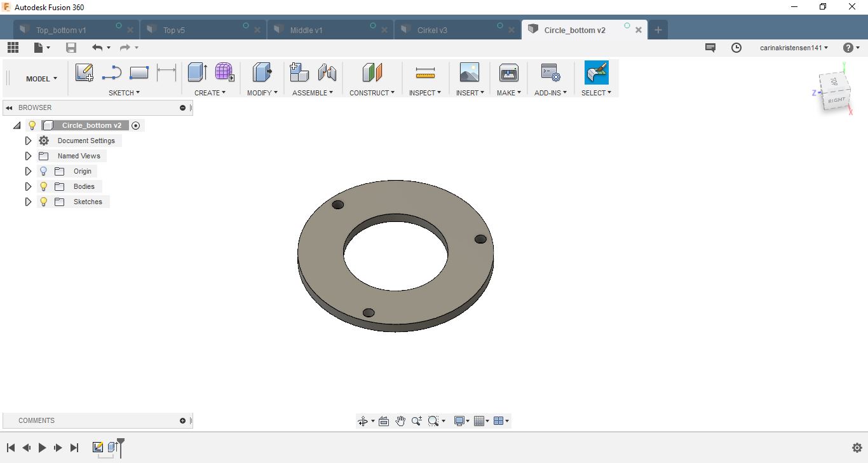Expand the Origin folder
The width and height of the screenshot is (868, 463).
coord(28,171)
